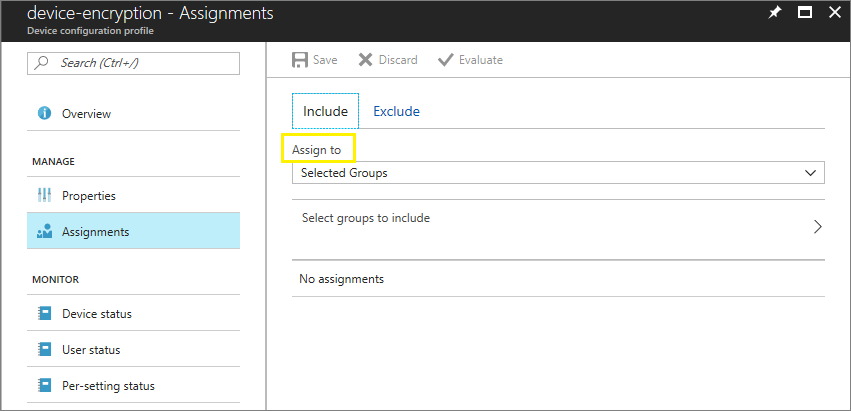Maximize the Assignments blade
The width and height of the screenshot is (851, 411).
tap(804, 13)
